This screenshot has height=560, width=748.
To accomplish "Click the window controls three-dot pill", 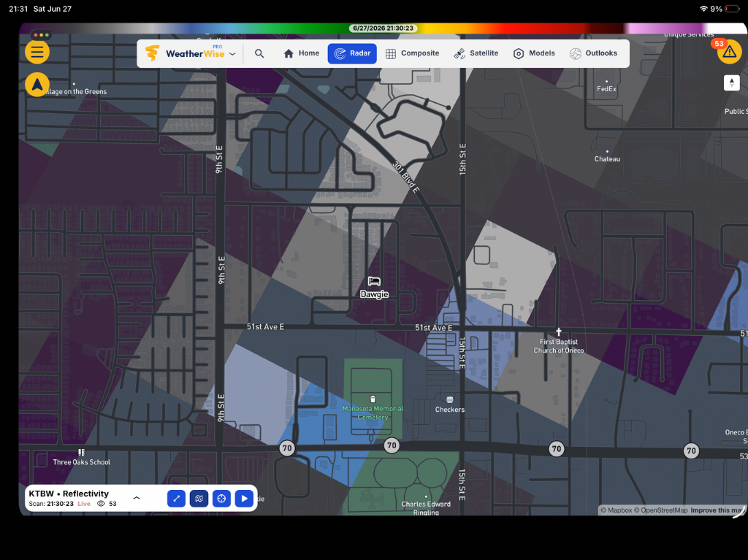I will pos(41,35).
